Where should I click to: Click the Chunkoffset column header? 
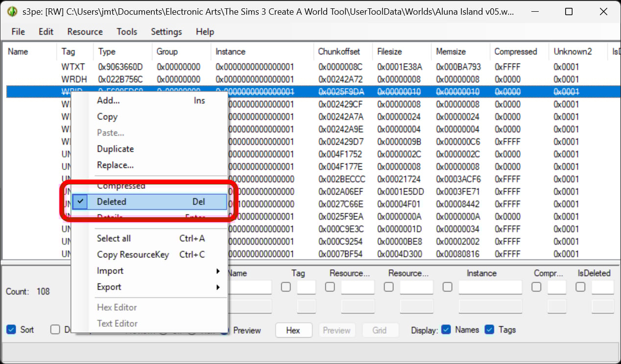coord(339,51)
